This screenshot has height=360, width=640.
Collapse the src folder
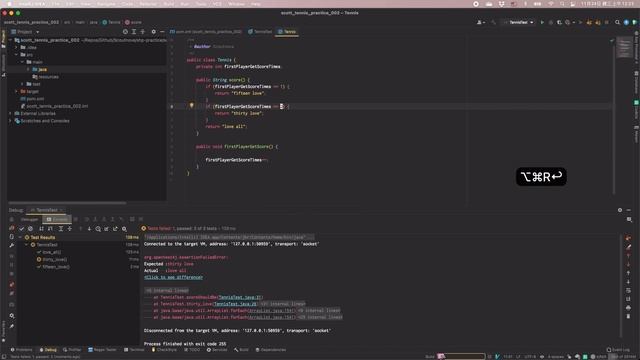(x=16, y=54)
